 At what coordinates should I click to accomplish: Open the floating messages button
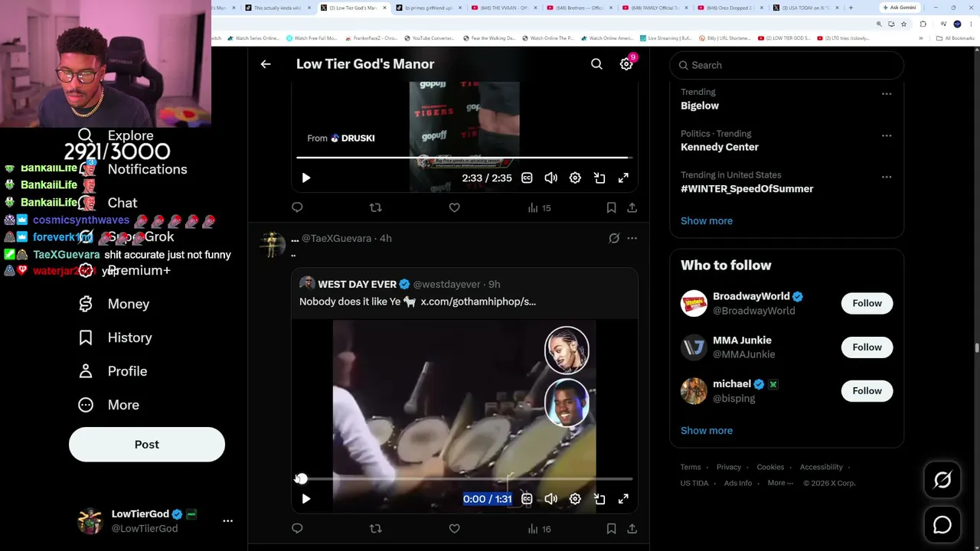tap(942, 525)
